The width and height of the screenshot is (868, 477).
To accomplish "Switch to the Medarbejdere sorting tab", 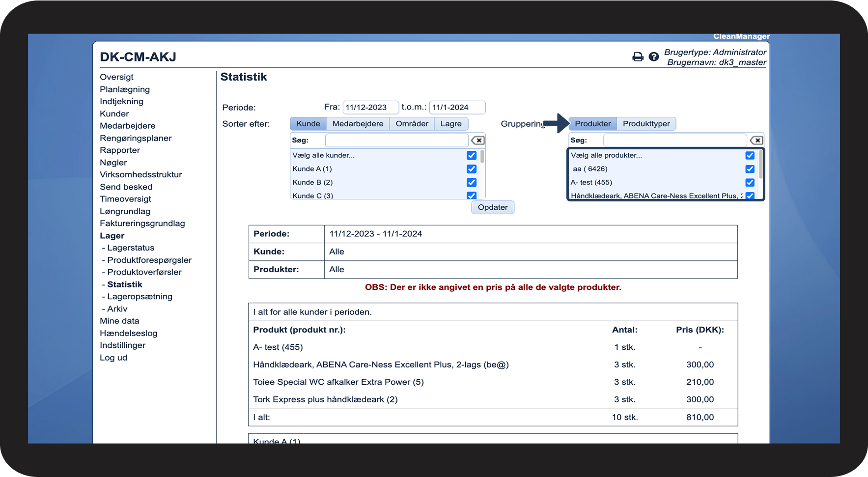I will (358, 124).
